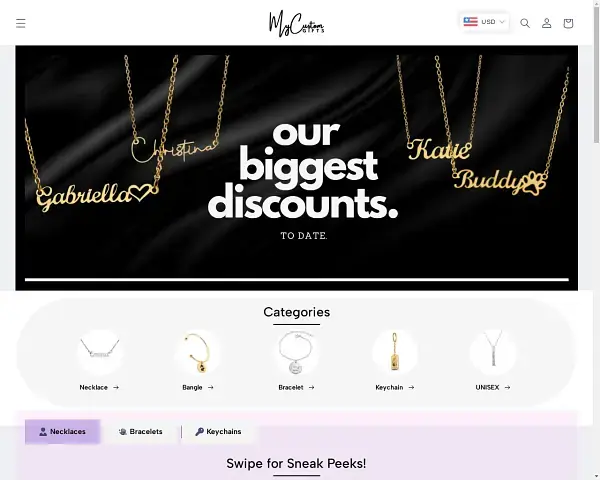
Task: Click the US flag currency icon
Action: [470, 22]
